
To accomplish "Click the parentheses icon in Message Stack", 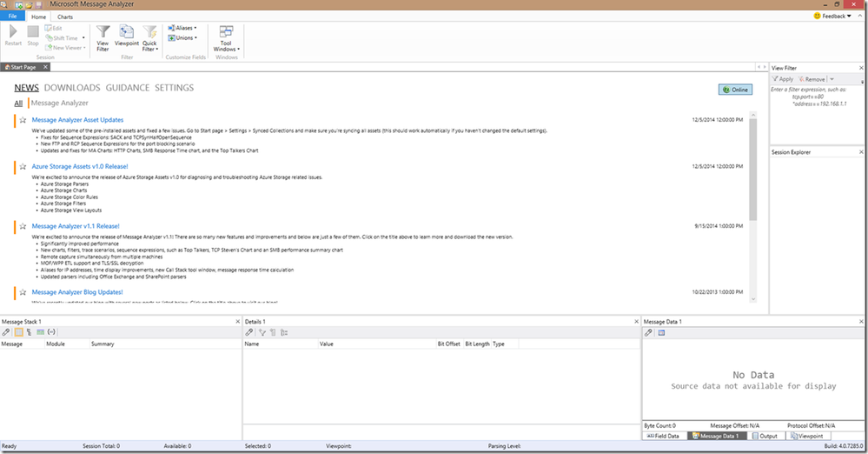I will [51, 332].
